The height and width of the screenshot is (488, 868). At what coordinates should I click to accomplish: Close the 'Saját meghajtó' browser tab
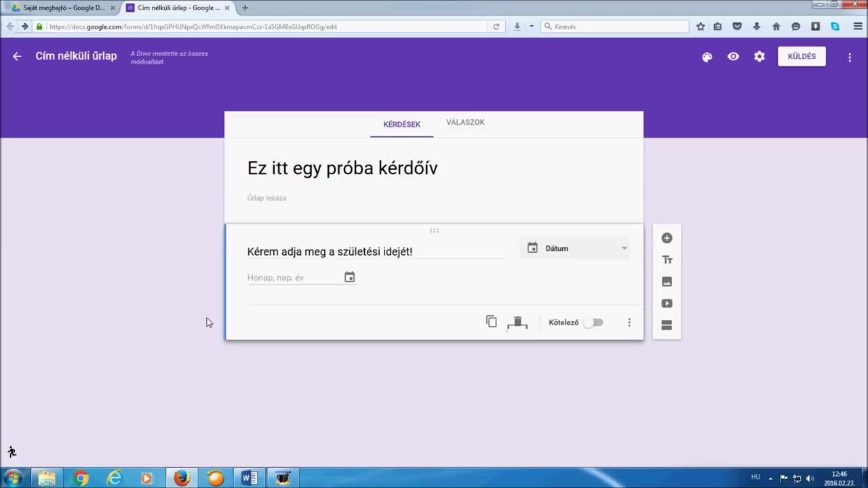tap(113, 8)
